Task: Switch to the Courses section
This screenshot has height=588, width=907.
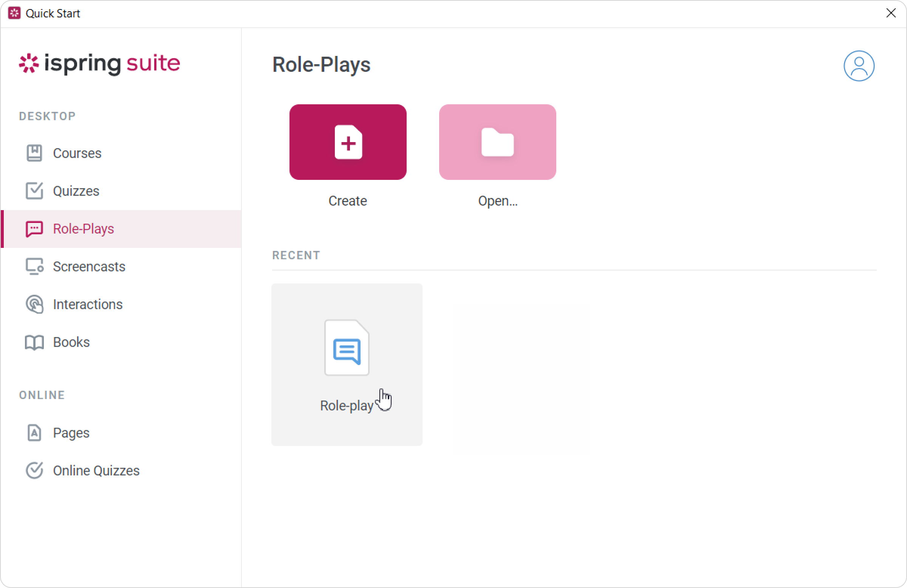Action: (77, 153)
